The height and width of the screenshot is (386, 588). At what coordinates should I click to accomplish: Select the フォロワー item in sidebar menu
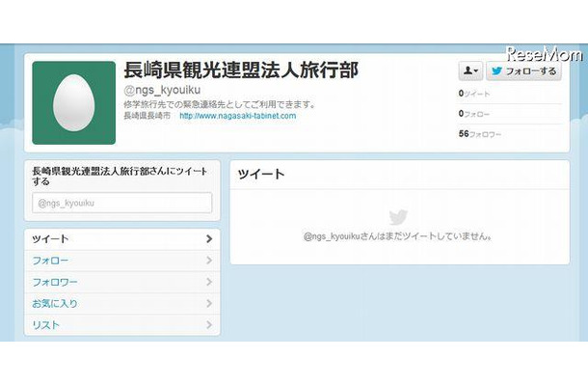pyautogui.click(x=122, y=282)
